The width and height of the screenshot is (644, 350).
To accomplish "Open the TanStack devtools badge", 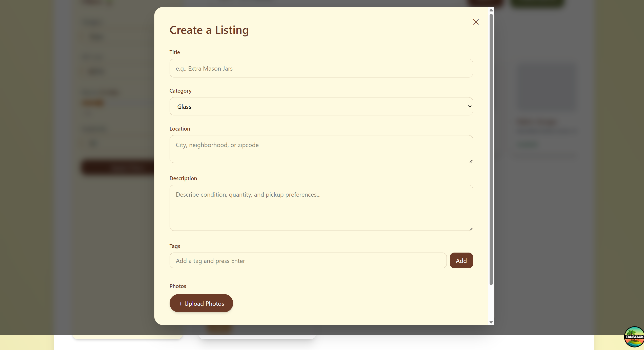I will tap(634, 337).
